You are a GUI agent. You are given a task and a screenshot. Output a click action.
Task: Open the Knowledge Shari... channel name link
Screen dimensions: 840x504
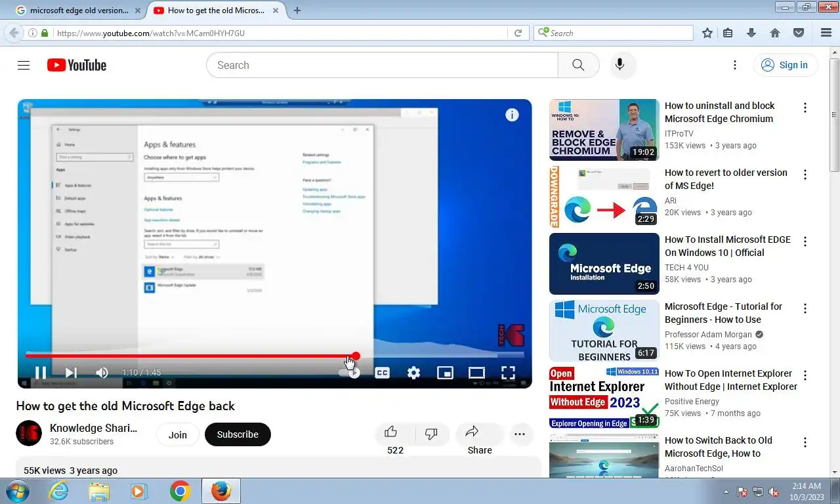(93, 428)
